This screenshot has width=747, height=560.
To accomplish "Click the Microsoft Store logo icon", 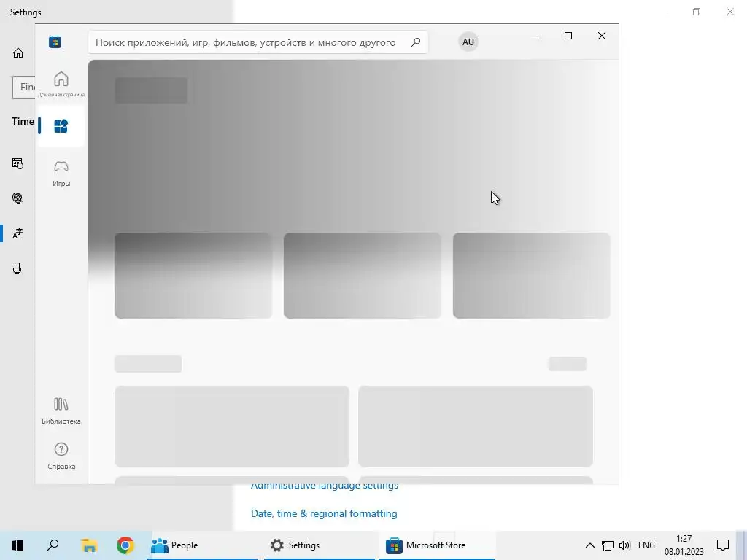I will pos(55,42).
